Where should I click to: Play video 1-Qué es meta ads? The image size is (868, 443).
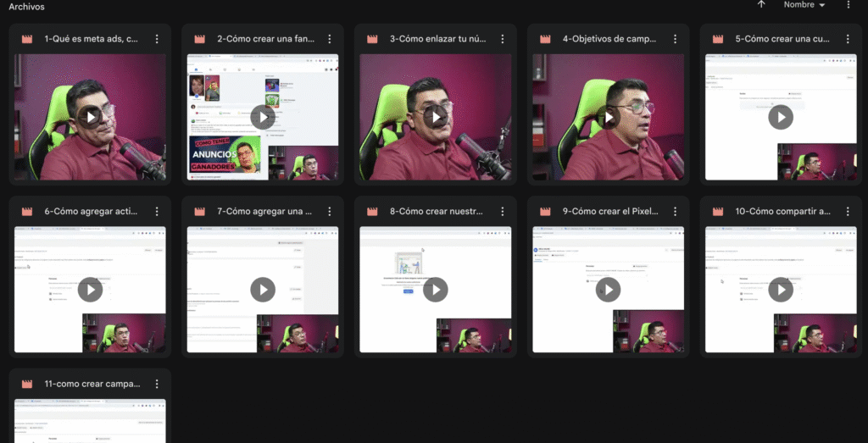[90, 117]
